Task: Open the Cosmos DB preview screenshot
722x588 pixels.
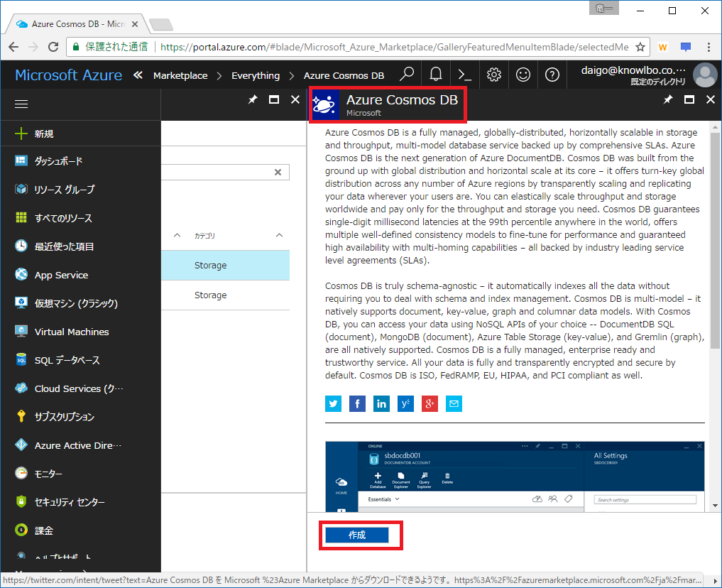Action: point(515,477)
